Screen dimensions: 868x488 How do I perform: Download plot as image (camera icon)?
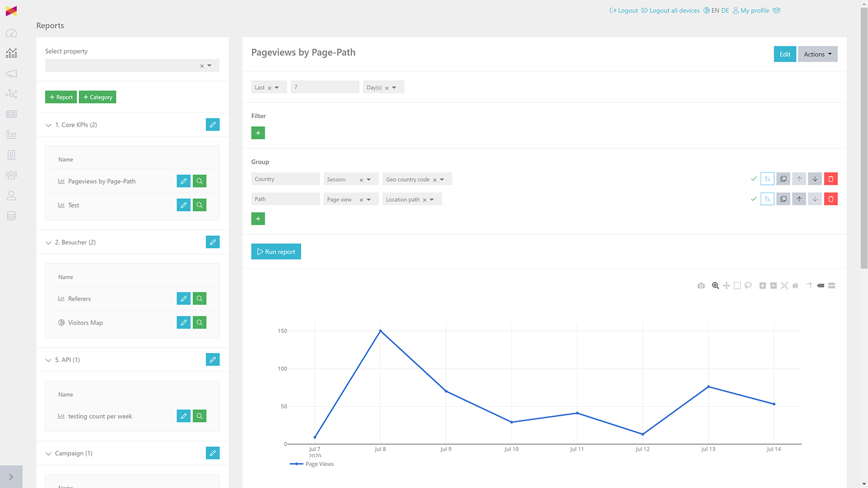[x=701, y=286]
